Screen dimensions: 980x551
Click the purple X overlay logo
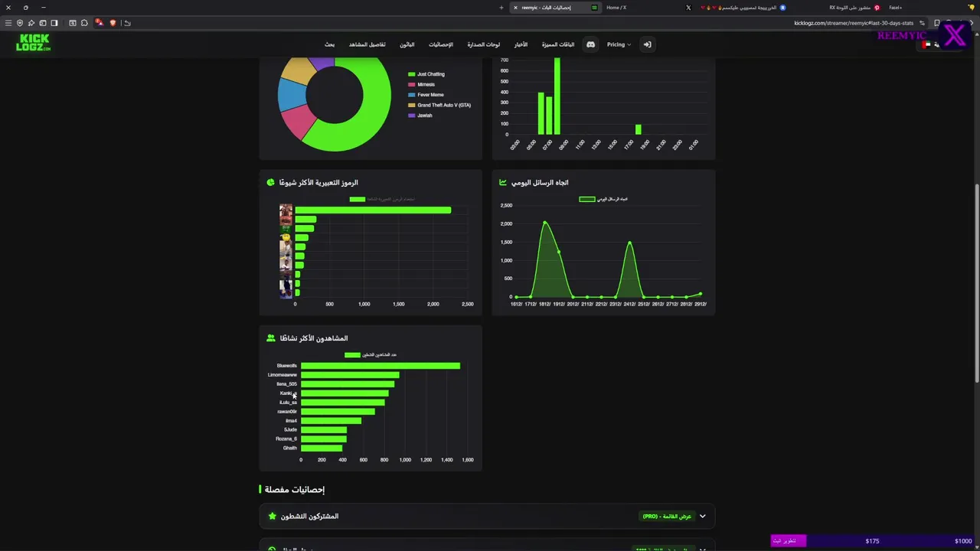pos(954,35)
